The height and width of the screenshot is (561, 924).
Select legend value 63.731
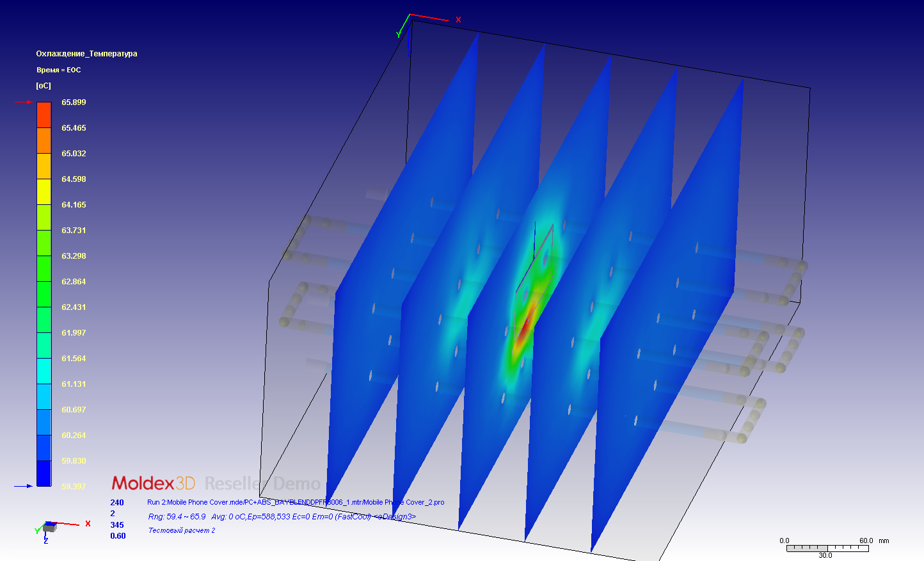(74, 231)
